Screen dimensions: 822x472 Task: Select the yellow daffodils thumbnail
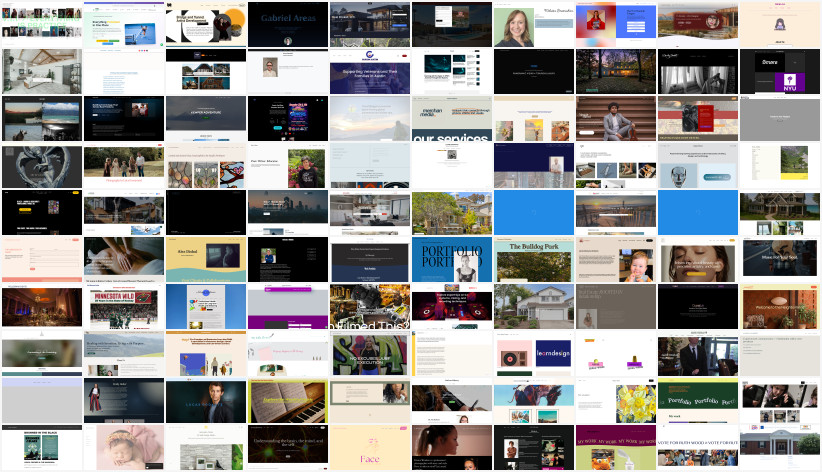[x=616, y=401]
